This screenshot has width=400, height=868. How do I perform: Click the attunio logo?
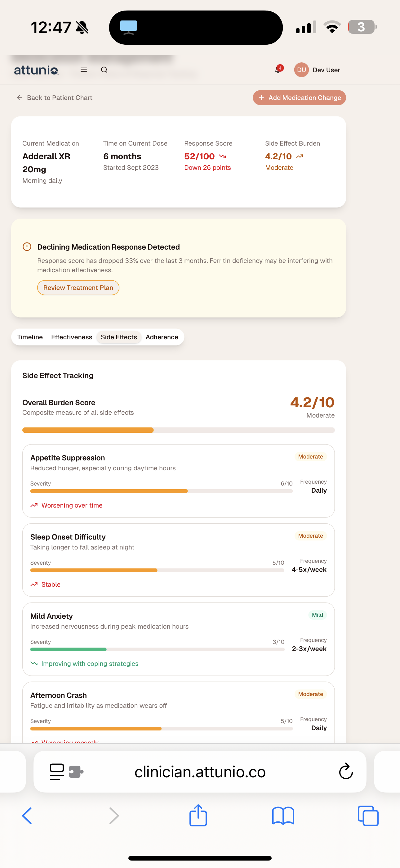pyautogui.click(x=36, y=70)
